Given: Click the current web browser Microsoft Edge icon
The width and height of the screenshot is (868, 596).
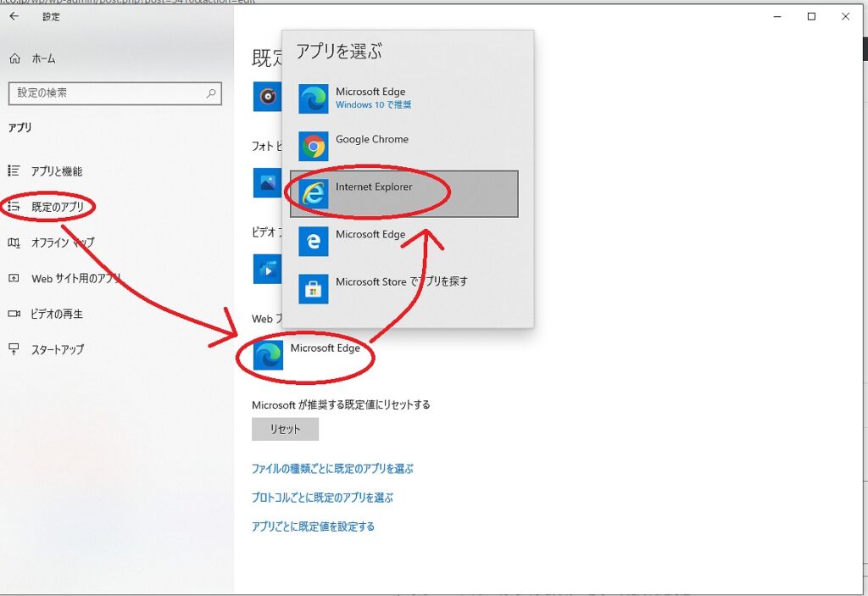Looking at the screenshot, I should click(x=268, y=355).
